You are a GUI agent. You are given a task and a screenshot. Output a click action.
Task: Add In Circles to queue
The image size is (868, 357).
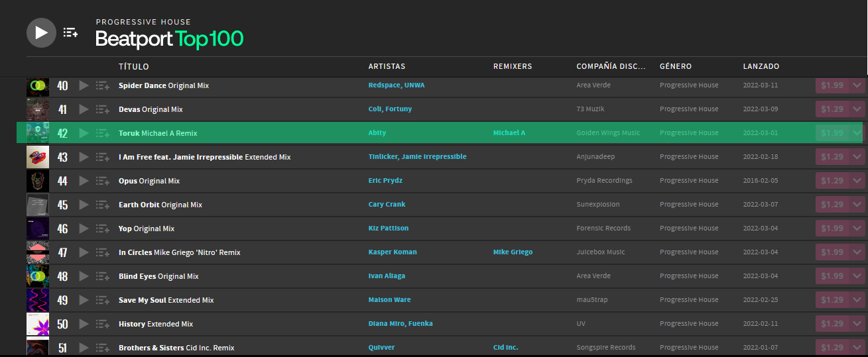pos(103,252)
